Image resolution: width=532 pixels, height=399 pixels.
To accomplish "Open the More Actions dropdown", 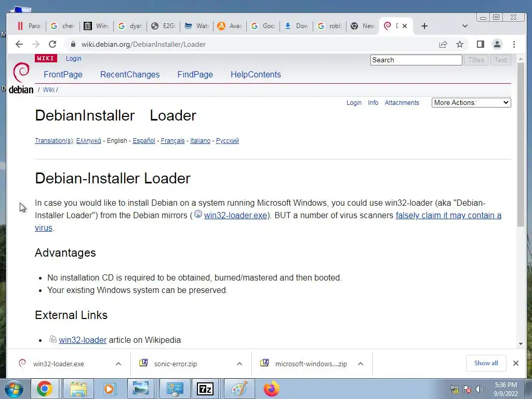I will [x=471, y=102].
